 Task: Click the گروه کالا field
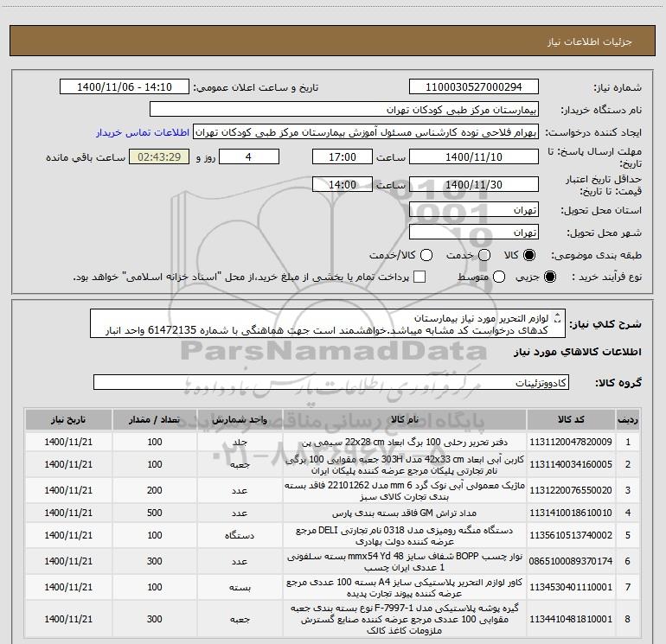point(331,382)
